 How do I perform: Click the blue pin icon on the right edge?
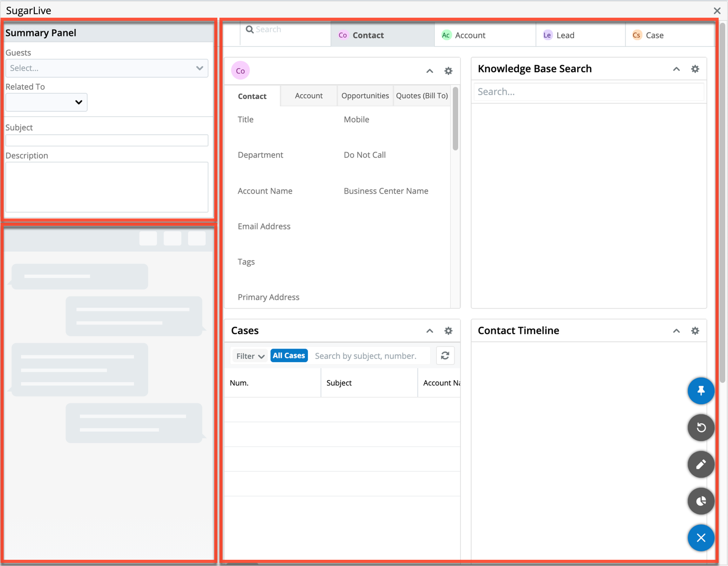tap(700, 391)
